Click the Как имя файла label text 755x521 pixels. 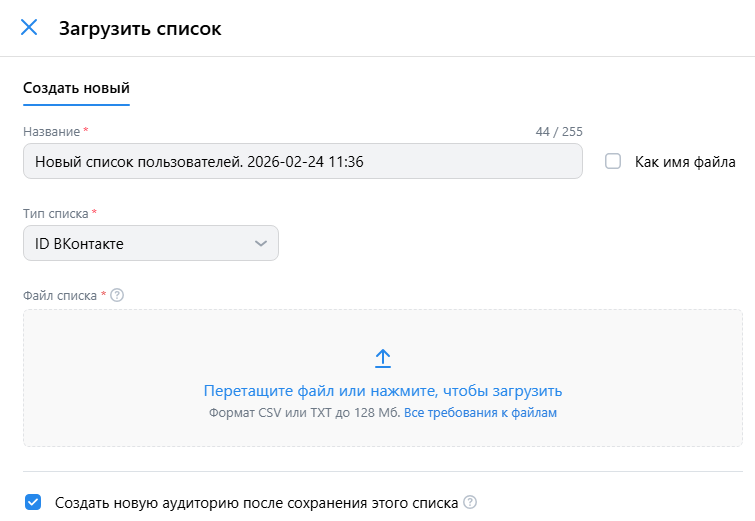[x=685, y=161]
